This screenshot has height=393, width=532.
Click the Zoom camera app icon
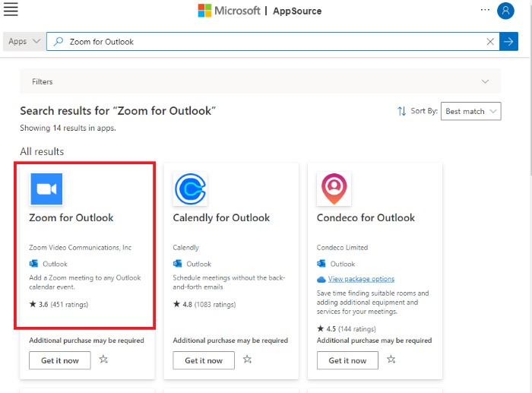coord(46,189)
